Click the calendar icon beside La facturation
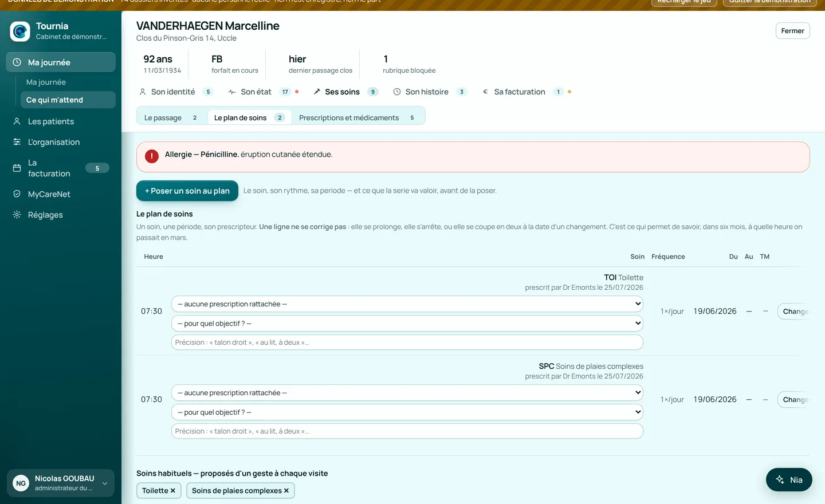This screenshot has height=504, width=825. click(17, 168)
